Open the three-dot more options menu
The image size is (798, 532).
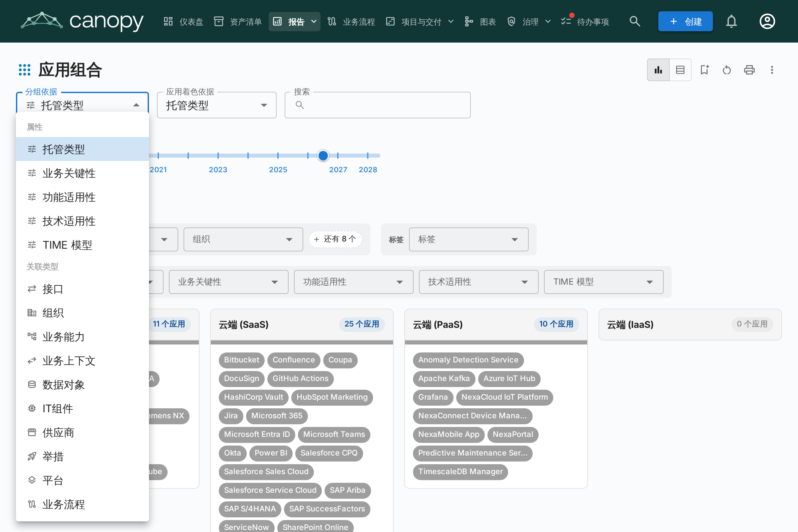pos(772,70)
